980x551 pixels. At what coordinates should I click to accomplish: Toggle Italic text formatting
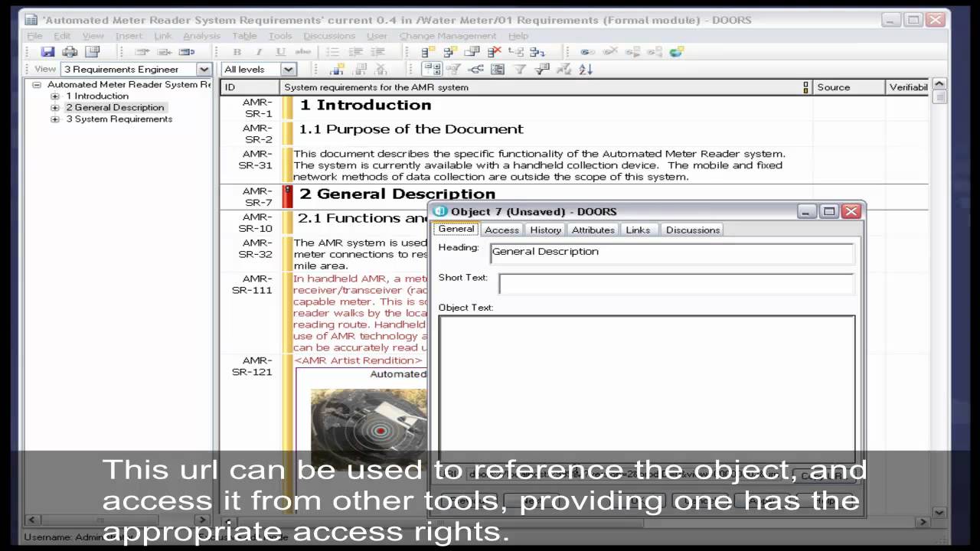(259, 52)
